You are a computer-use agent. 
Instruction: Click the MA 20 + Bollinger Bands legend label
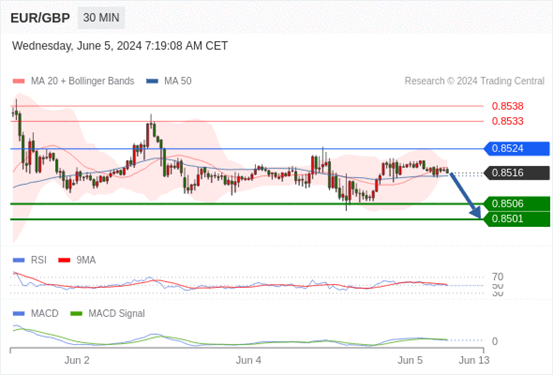pos(83,81)
